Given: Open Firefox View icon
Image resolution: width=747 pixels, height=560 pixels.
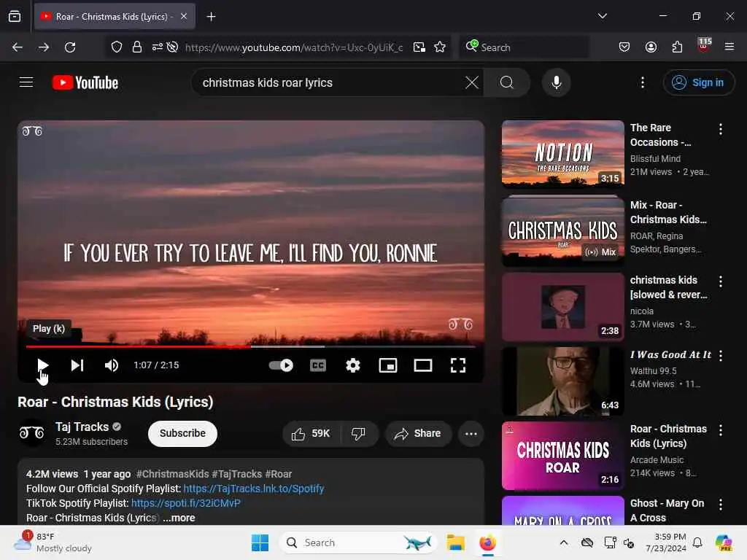Looking at the screenshot, I should point(15,17).
